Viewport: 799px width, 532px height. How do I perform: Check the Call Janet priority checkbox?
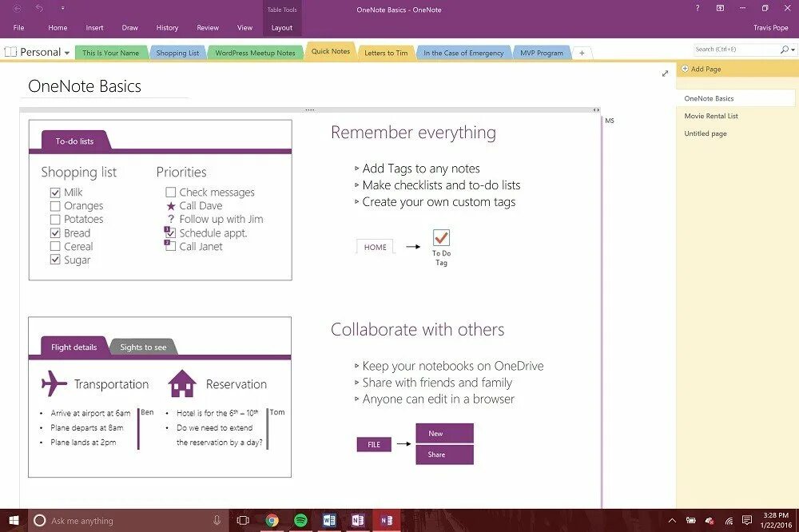[171, 246]
